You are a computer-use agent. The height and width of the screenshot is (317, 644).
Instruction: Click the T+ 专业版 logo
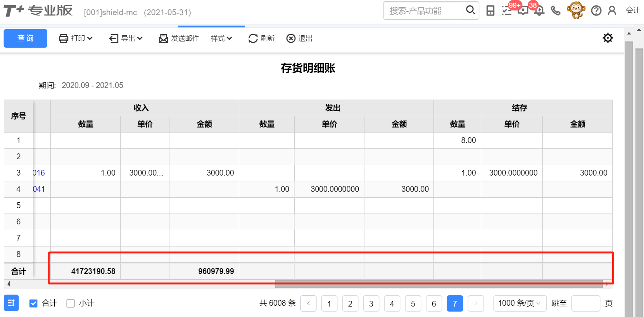[x=38, y=10]
